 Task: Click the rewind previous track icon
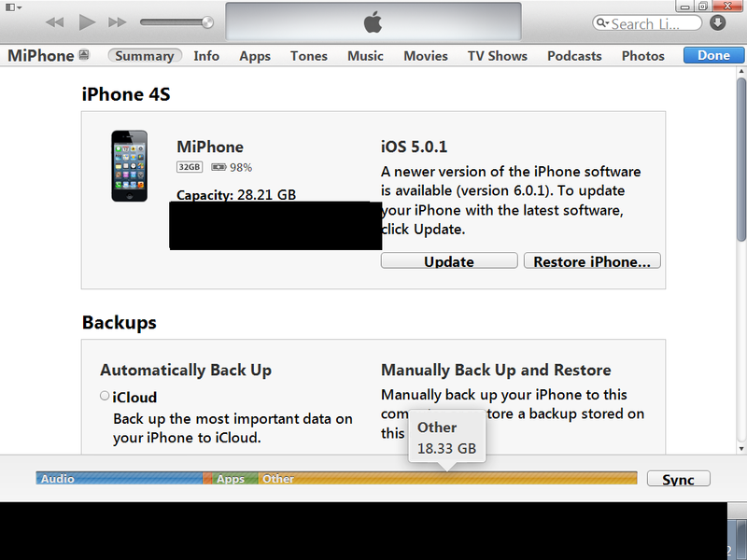(55, 22)
